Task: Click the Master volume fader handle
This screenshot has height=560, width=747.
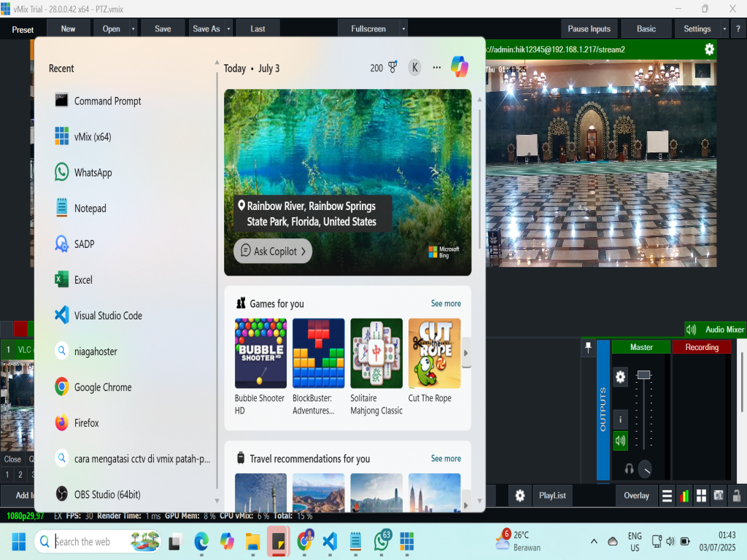Action: coord(643,375)
